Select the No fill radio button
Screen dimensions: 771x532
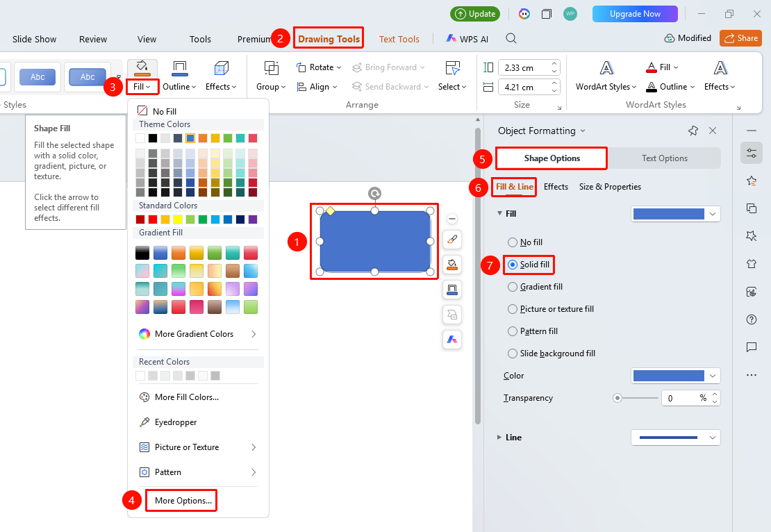513,242
